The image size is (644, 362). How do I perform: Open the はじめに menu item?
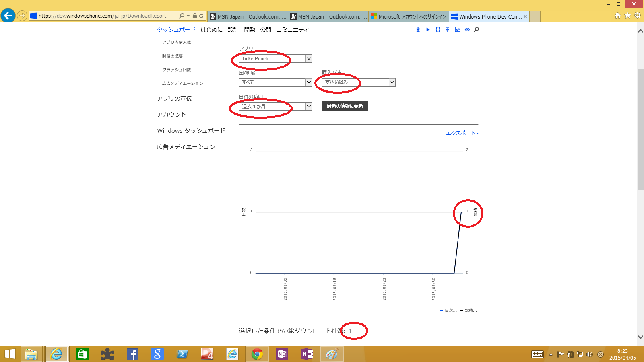click(x=212, y=30)
